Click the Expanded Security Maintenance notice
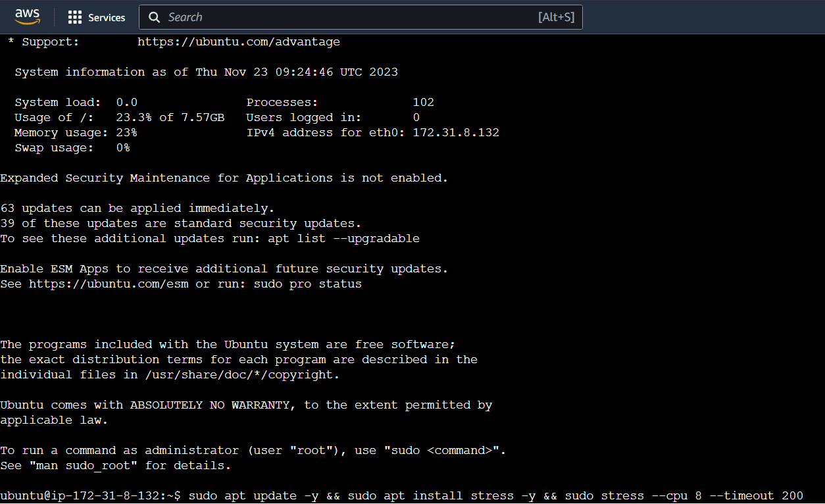825x504 pixels. (x=224, y=178)
